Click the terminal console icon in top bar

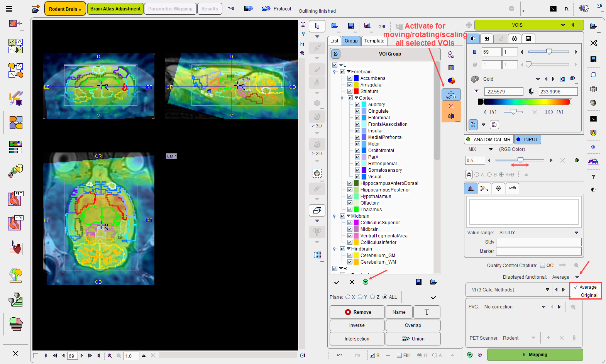tap(553, 8)
